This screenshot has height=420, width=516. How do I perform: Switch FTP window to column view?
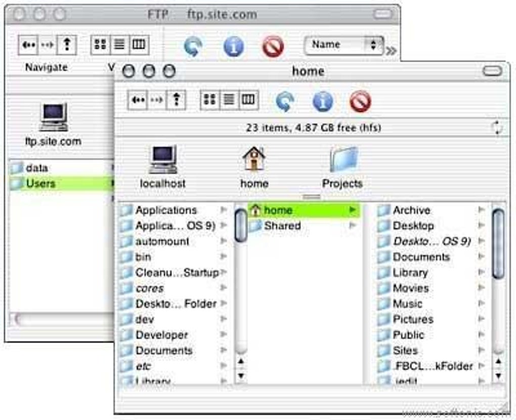(x=139, y=45)
